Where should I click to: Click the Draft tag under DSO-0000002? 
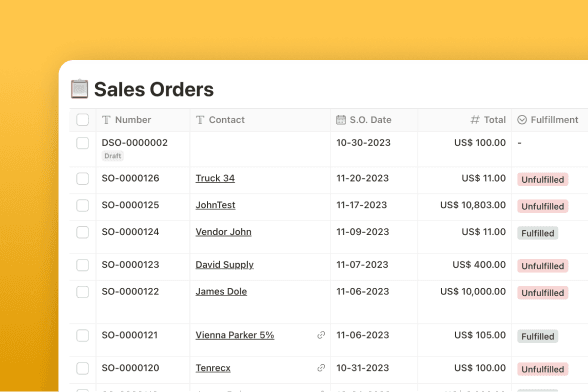(113, 156)
